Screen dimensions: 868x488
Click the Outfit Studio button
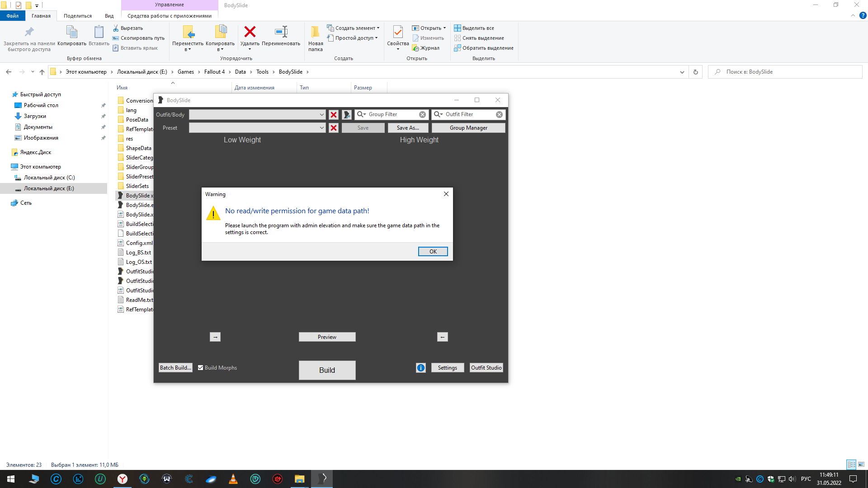(x=486, y=368)
